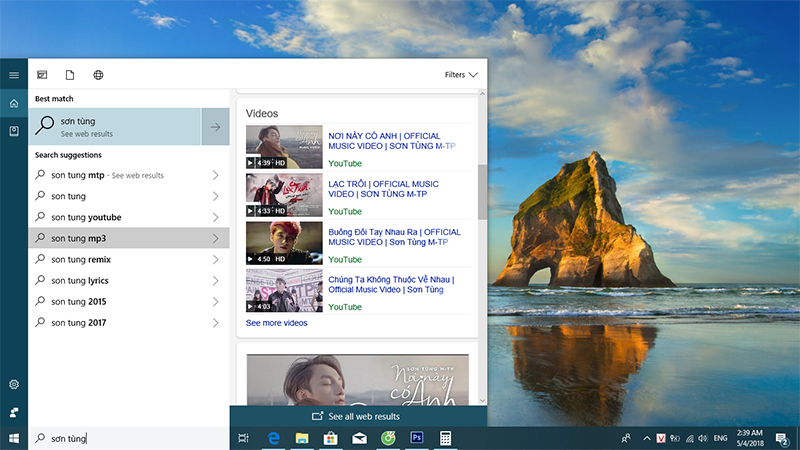
Task: Play Chúng Ta Không Thuộc Về Nhau thumbnail
Action: [x=284, y=290]
